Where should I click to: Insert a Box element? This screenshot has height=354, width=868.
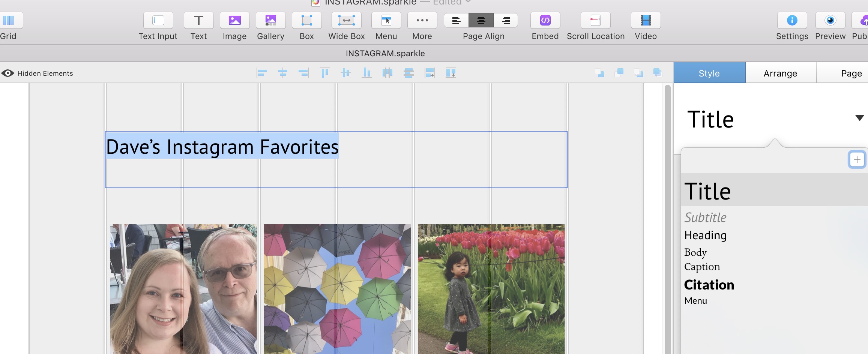click(x=306, y=20)
